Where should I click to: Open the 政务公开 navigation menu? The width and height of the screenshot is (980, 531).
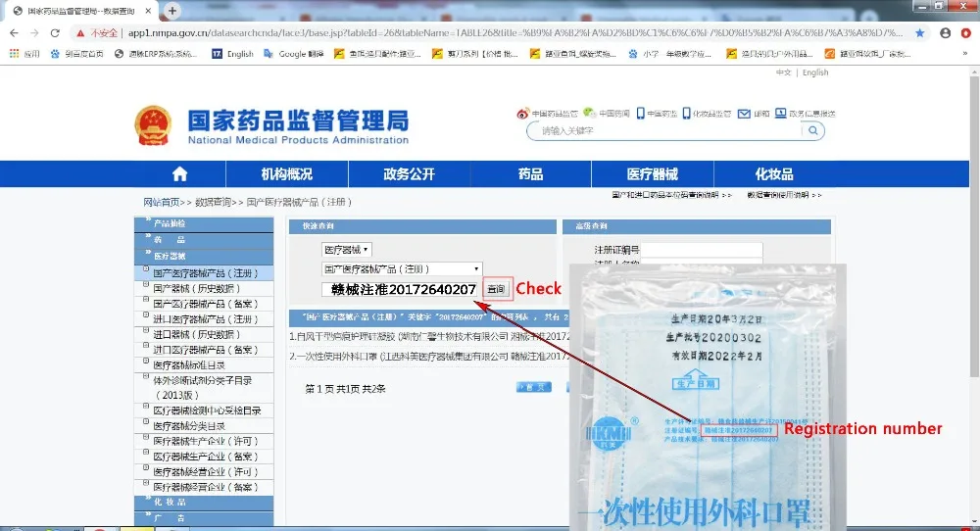(409, 174)
